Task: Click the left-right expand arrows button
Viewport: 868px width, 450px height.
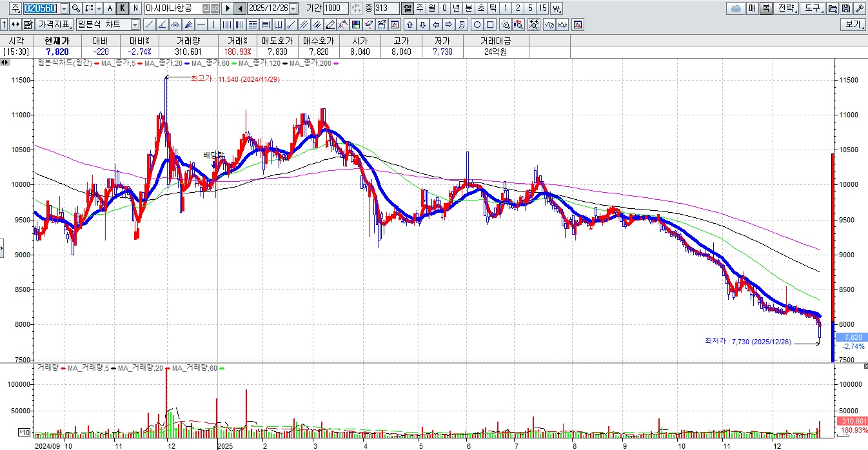Action: pos(15,24)
